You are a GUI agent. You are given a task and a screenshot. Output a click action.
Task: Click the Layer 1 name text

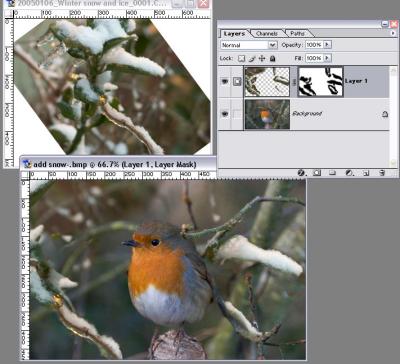[x=356, y=81]
